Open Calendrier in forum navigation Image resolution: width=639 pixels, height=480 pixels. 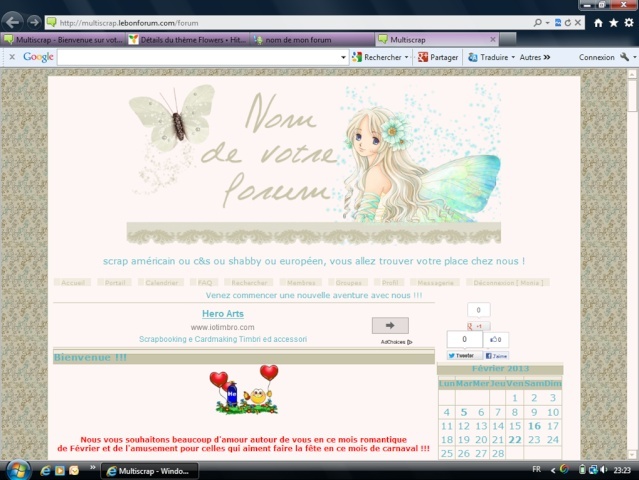pyautogui.click(x=161, y=282)
